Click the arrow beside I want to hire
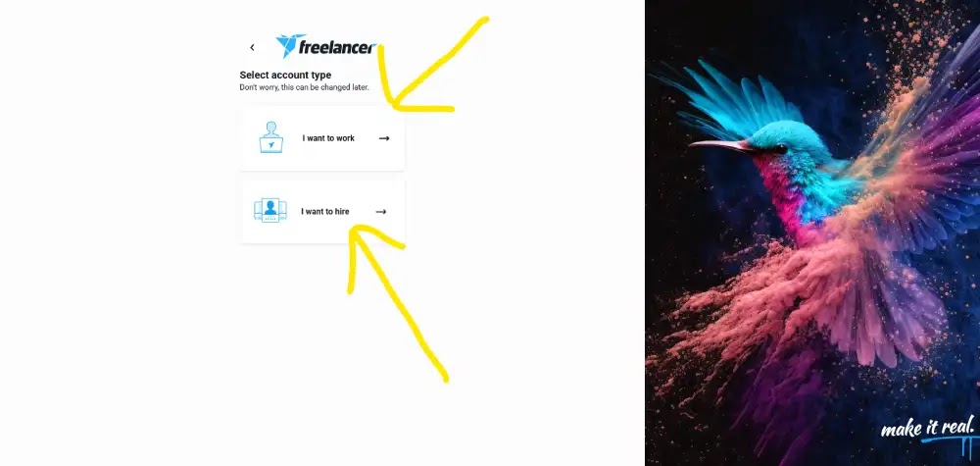The width and height of the screenshot is (980, 466). (380, 212)
